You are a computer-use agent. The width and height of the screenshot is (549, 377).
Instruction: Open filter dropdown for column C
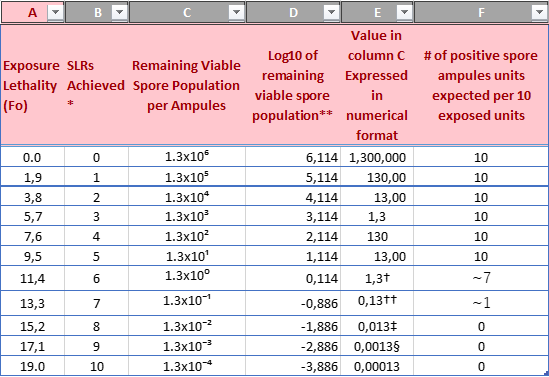point(236,12)
